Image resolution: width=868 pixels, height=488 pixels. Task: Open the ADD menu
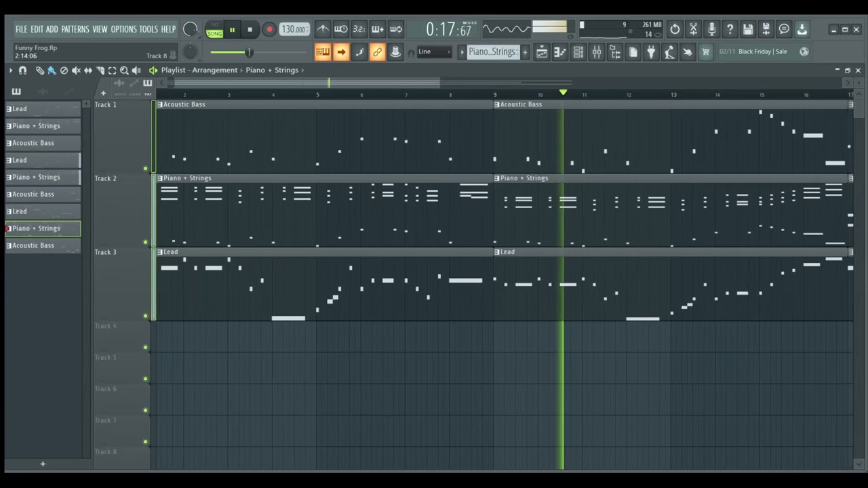pos(52,29)
